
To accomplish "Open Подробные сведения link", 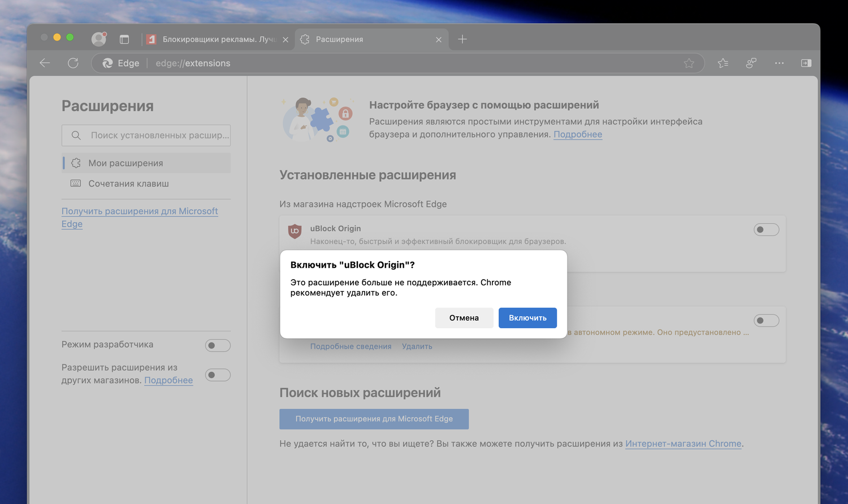I will tap(351, 346).
